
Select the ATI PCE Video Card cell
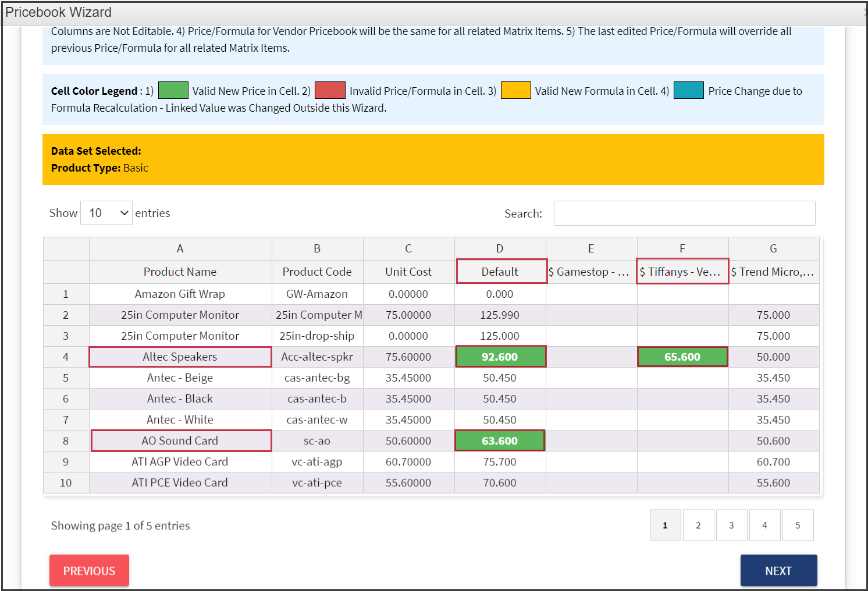click(180, 482)
